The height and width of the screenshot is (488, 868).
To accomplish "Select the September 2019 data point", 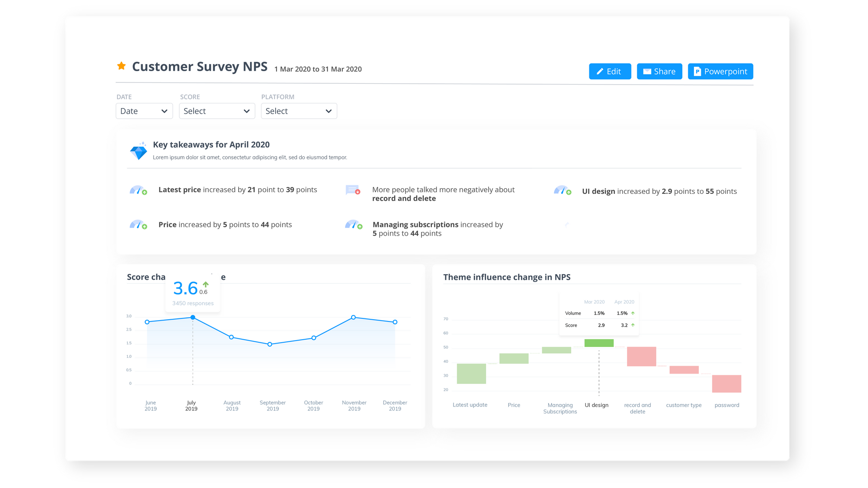I will click(x=270, y=344).
